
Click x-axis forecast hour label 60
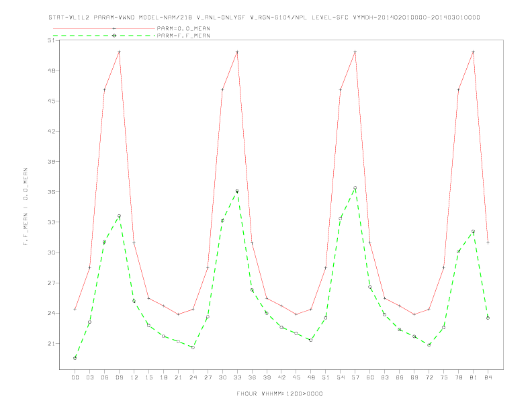click(370, 377)
